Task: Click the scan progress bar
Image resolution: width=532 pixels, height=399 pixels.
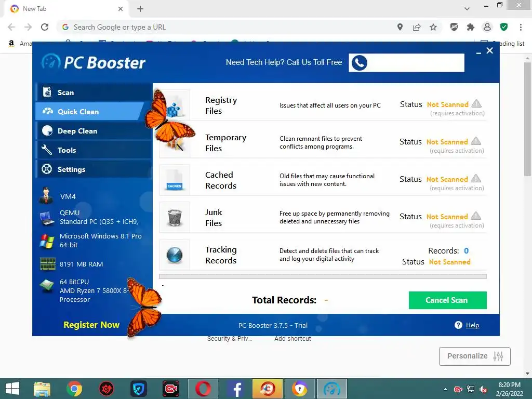Action: 323,276
